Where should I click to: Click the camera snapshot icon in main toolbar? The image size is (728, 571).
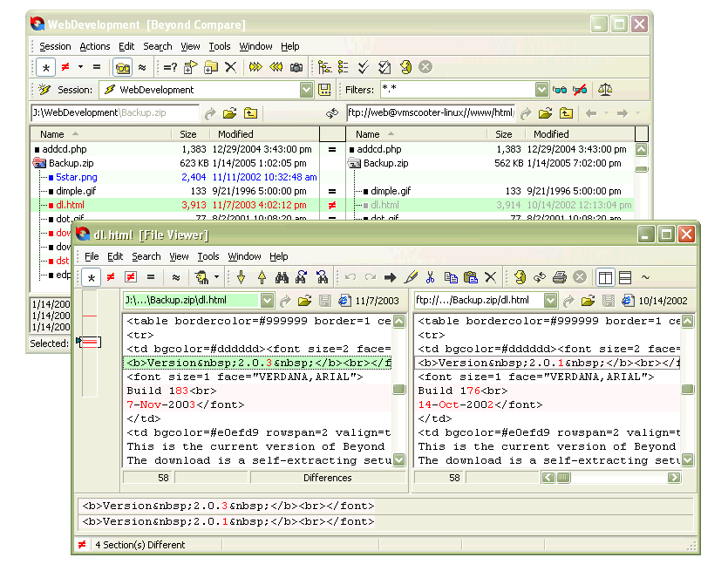[x=296, y=67]
